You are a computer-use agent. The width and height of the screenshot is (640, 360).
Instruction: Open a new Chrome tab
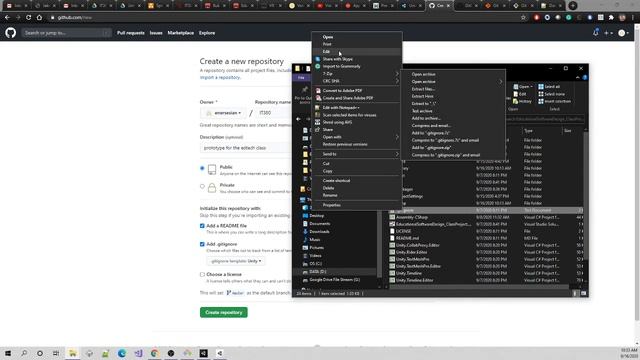573,6
